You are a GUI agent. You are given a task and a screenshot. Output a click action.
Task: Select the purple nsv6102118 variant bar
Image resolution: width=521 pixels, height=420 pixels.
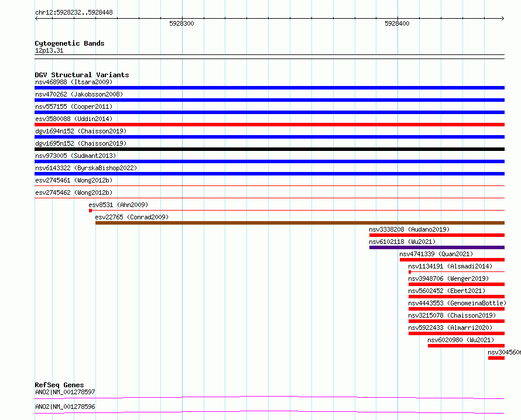pos(437,247)
